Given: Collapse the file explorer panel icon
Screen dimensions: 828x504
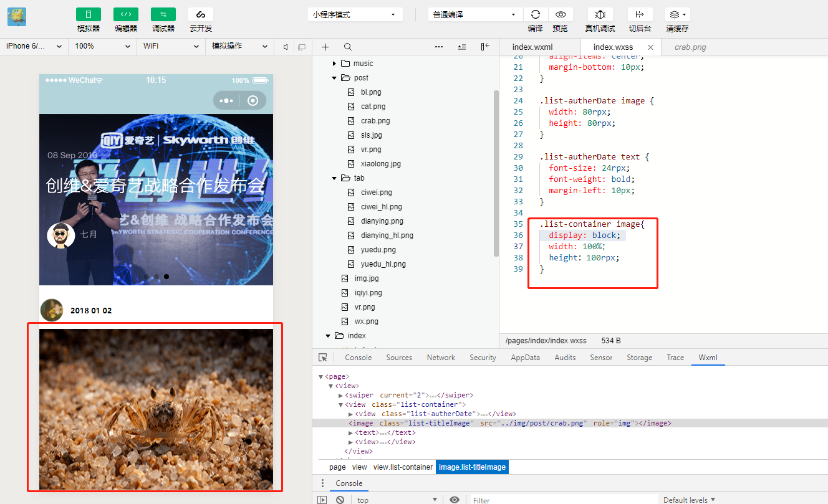Looking at the screenshot, I should [x=485, y=47].
